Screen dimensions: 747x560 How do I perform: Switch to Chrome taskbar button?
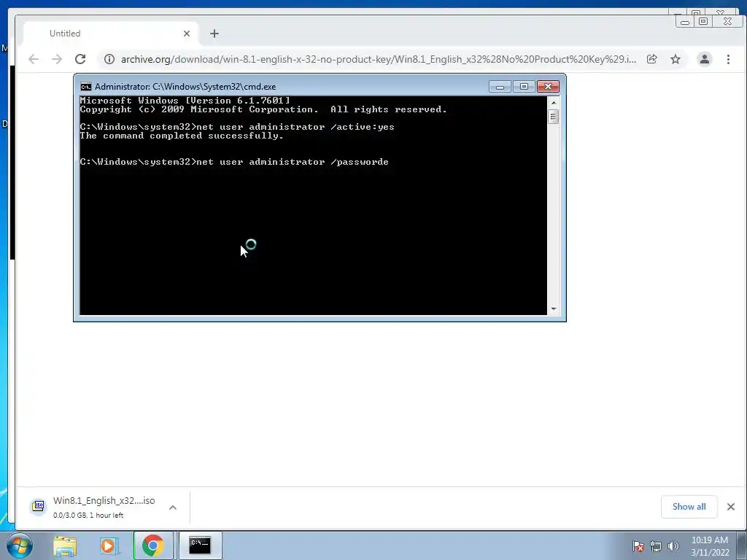[153, 546]
